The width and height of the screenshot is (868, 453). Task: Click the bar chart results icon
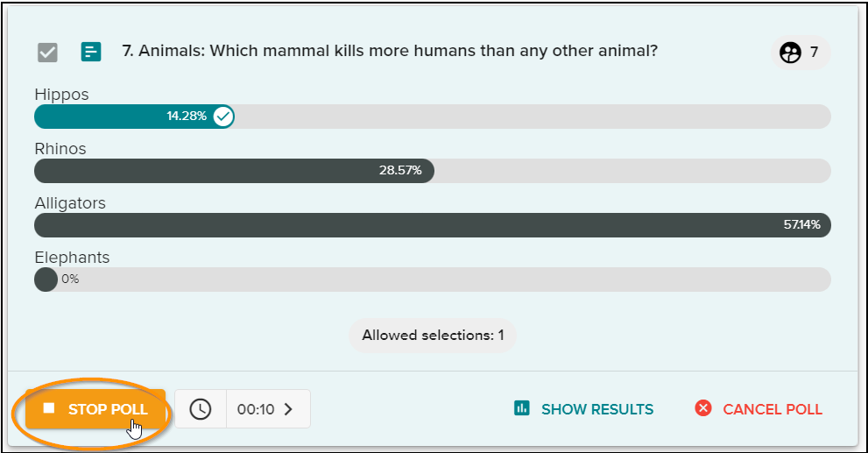(x=521, y=408)
